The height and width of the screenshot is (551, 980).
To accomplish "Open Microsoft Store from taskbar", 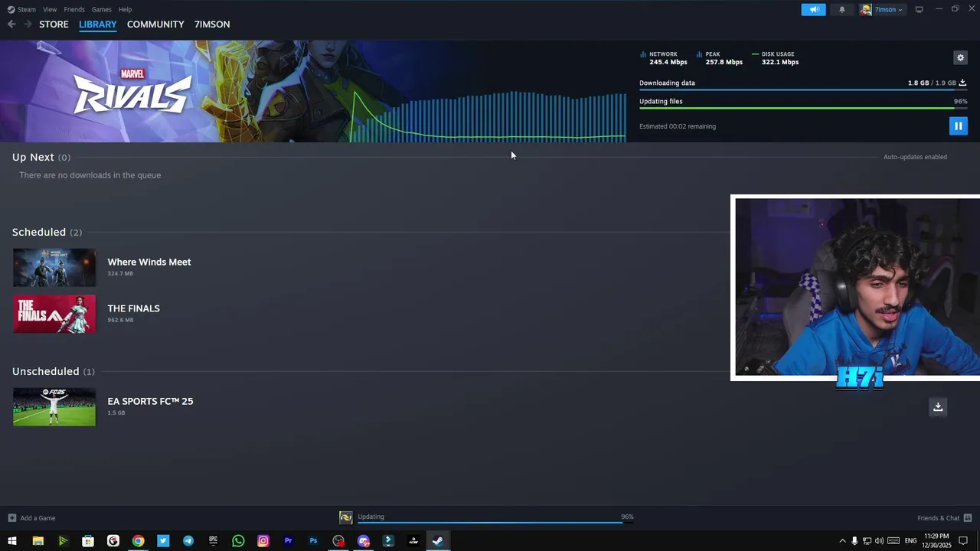I will pyautogui.click(x=88, y=541).
